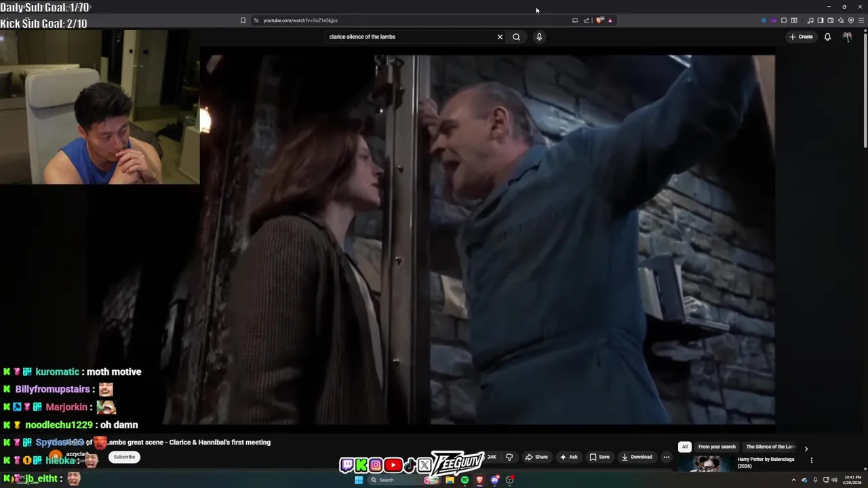Screen dimensions: 868x488
Task: Open the Harry Potter by Balenciaga thumbnail
Action: [705, 464]
